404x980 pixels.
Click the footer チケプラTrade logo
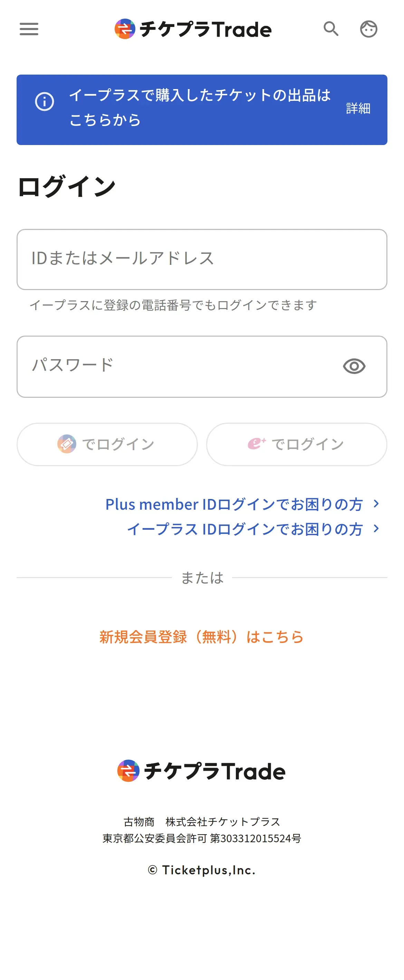pyautogui.click(x=202, y=771)
